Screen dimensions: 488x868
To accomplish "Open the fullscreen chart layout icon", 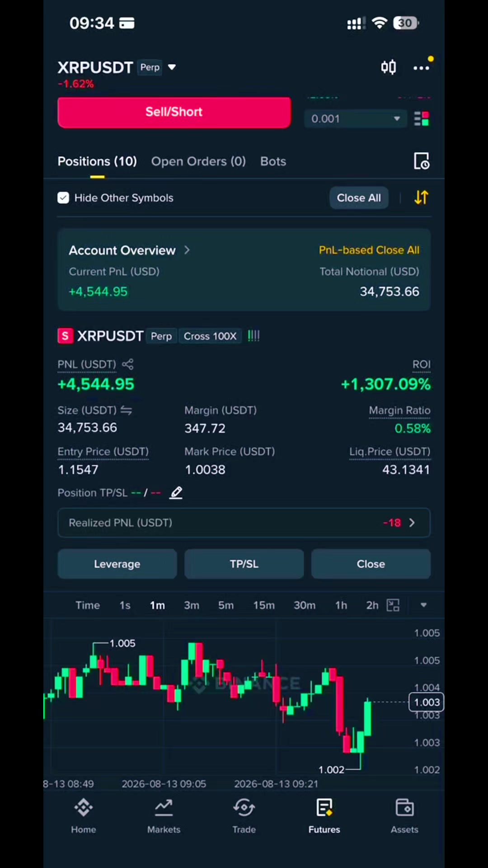I will tap(393, 605).
